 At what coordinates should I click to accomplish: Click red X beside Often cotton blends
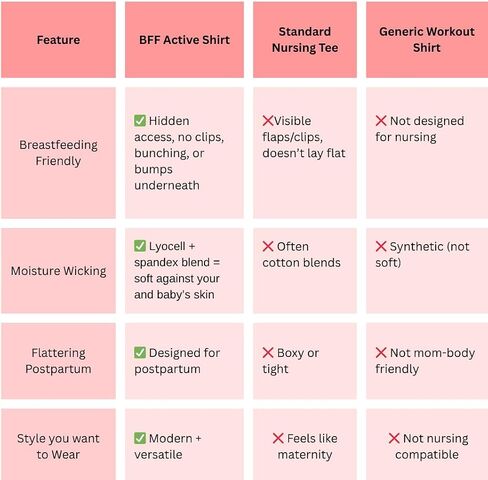pos(268,246)
